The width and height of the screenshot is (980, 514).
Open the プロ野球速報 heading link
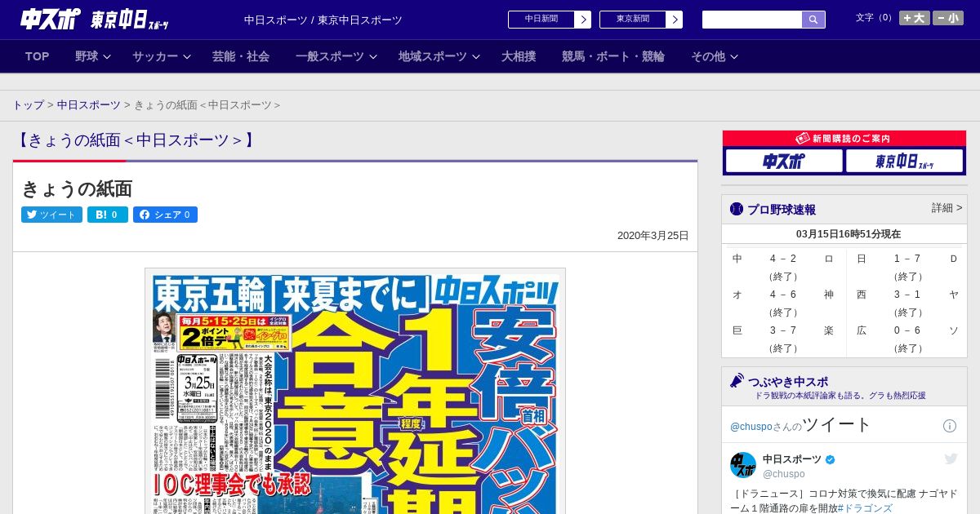[782, 210]
